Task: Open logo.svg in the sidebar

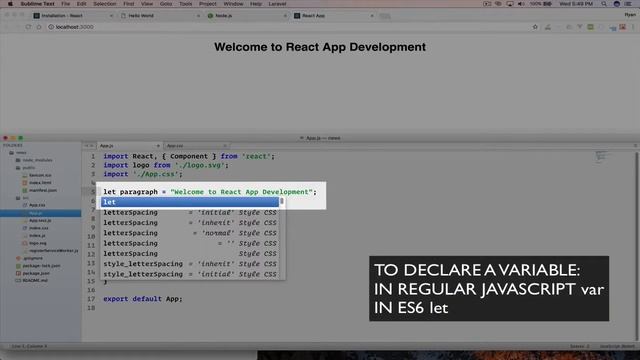Action: (38, 243)
